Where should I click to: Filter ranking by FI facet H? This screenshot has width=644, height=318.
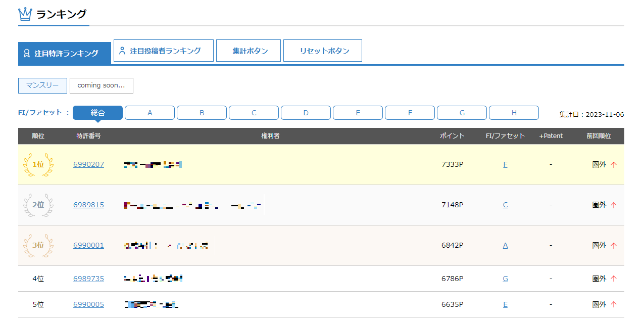point(514,113)
